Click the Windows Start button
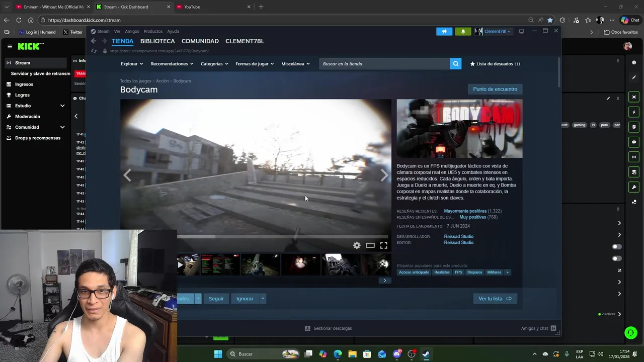The width and height of the screenshot is (644, 362). pyautogui.click(x=218, y=354)
